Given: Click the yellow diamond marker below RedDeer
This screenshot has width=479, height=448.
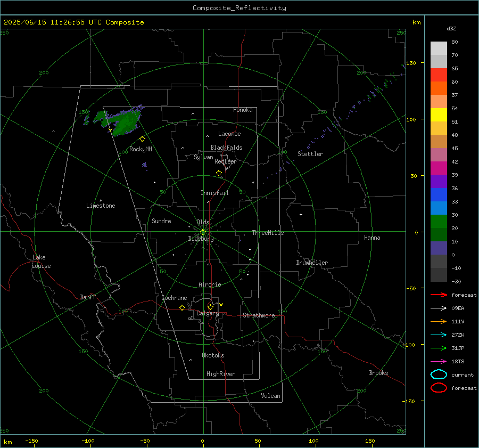Looking at the screenshot, I should point(219,173).
